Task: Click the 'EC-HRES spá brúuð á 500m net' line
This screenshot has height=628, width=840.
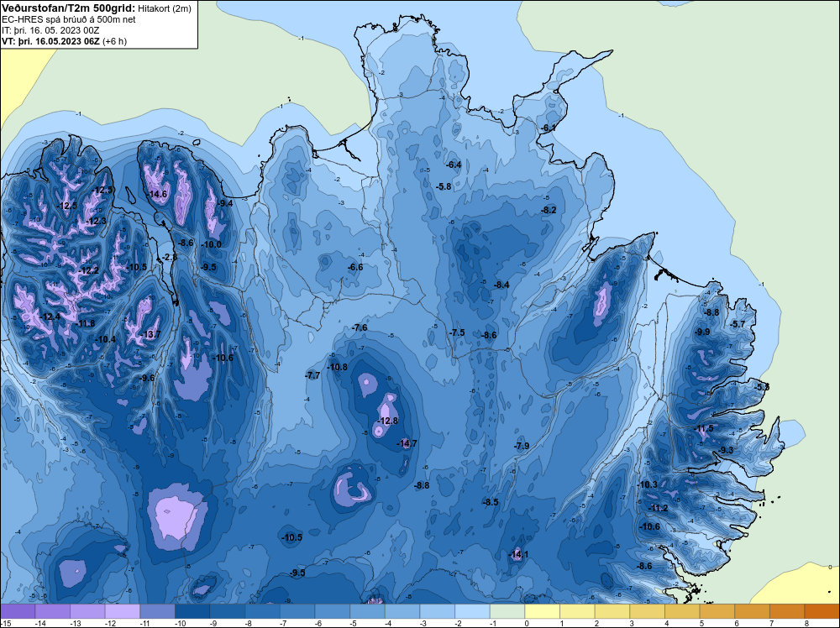Action: point(69,19)
